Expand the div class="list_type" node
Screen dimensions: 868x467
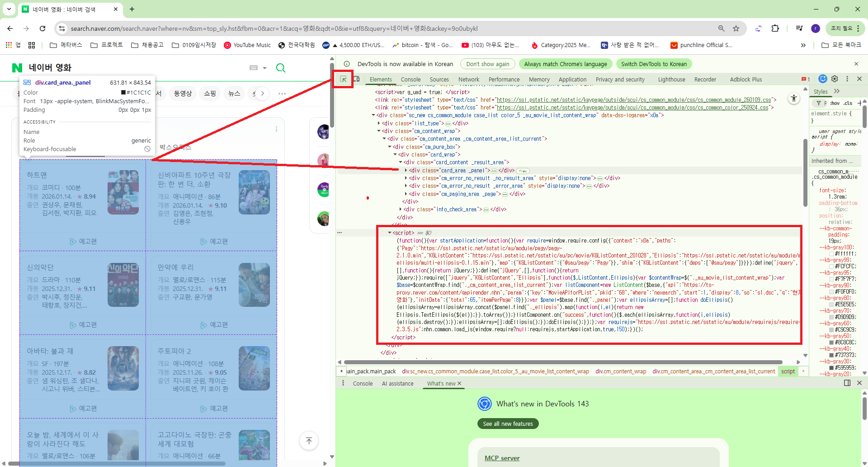[x=379, y=124]
